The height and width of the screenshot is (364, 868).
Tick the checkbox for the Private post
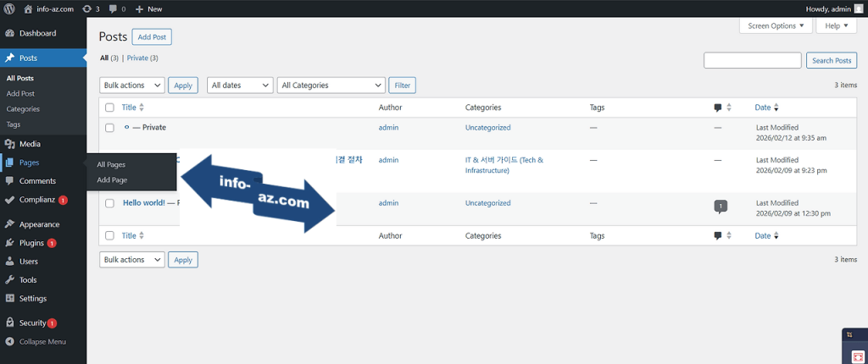pyautogui.click(x=109, y=128)
